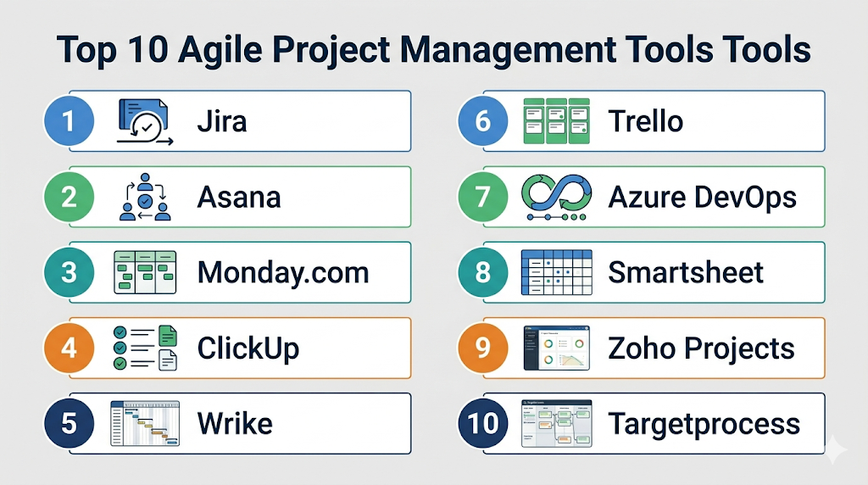Click the Wrike Gantt chart icon
Viewport: 868px width, 485px height.
click(x=144, y=423)
